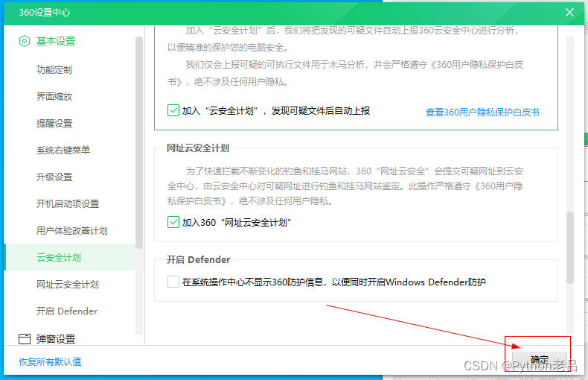Viewport: 588px width, 380px height.
Task: Open 查看360用户隐私保护白皮书 link
Action: (482, 113)
